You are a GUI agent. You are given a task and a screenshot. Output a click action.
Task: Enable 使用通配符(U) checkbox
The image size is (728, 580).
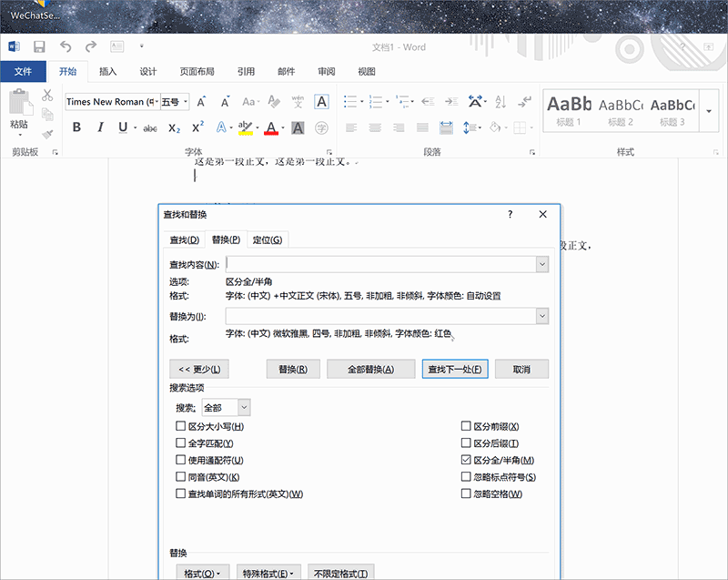(180, 460)
